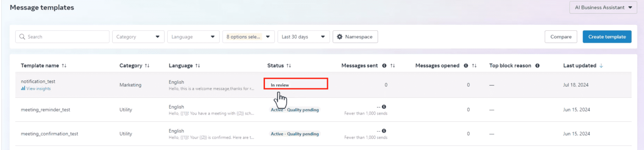
Task: Open the Category filter dropdown
Action: point(138,37)
